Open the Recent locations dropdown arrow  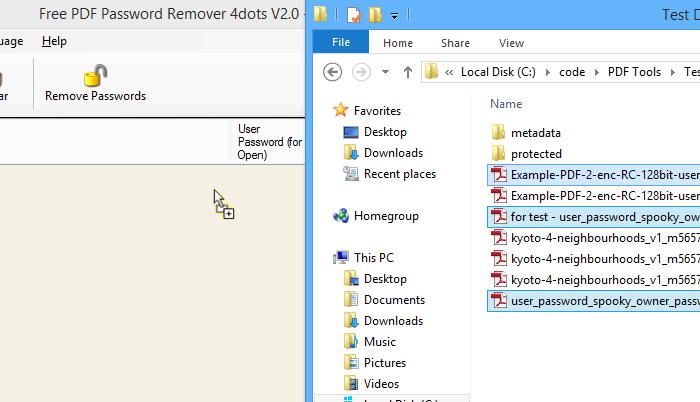[385, 72]
